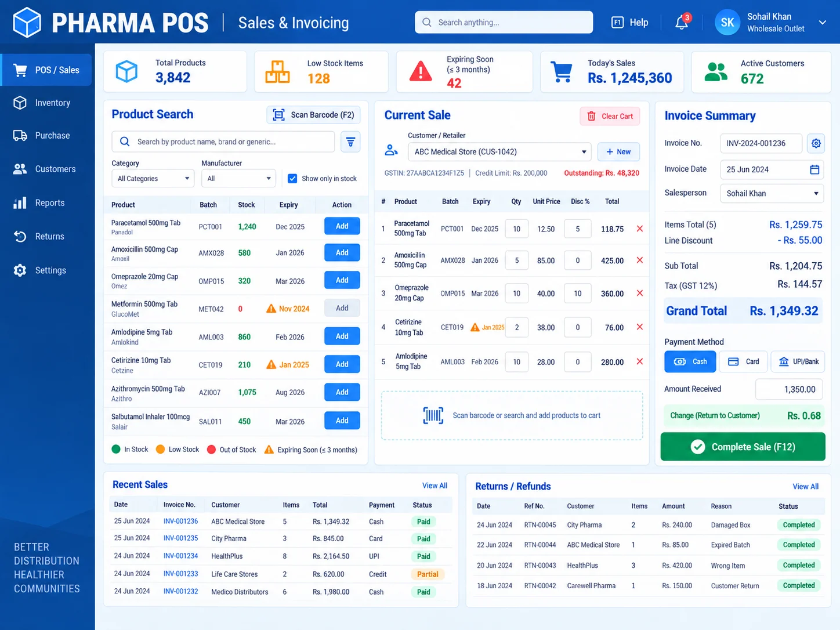Viewport: 840px width, 630px height.
Task: Open the product filter funnel icon
Action: click(x=350, y=142)
